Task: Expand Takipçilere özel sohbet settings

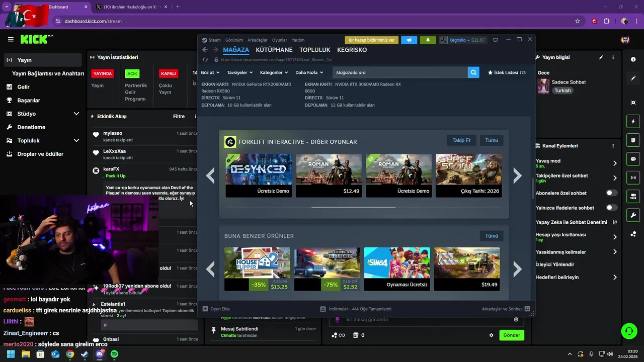Action: 615,178
